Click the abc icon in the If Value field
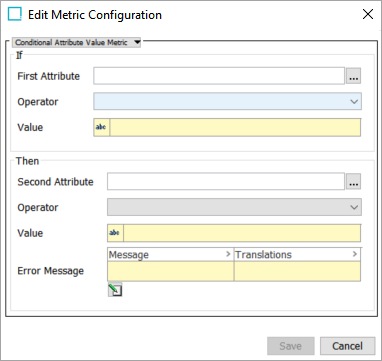This screenshot has width=382, height=361. [x=101, y=127]
